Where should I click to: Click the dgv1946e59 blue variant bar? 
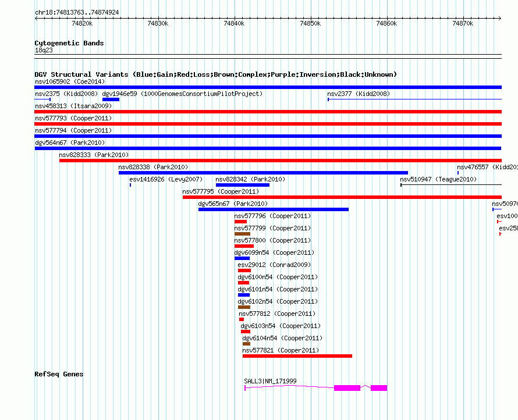[x=111, y=99]
